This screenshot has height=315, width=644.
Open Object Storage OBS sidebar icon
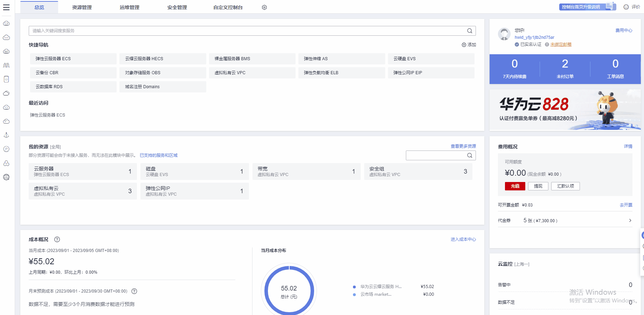[x=6, y=107]
